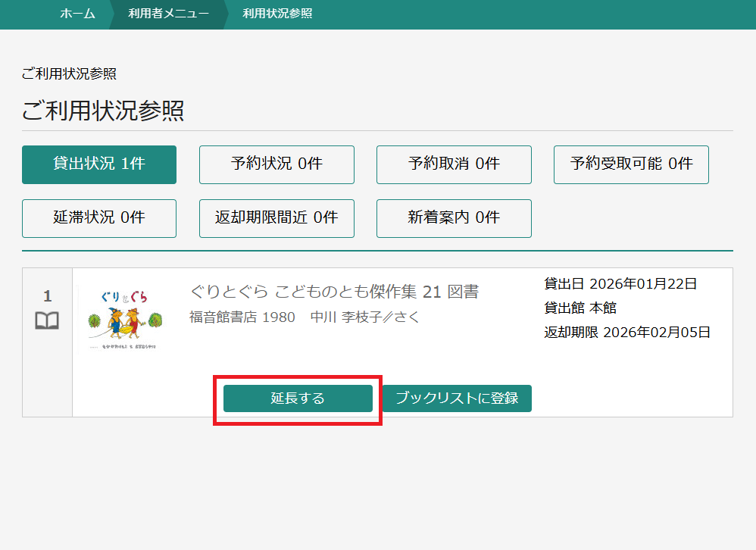756x550 pixels.
Task: Click ブックリストに登録 button
Action: pyautogui.click(x=457, y=398)
